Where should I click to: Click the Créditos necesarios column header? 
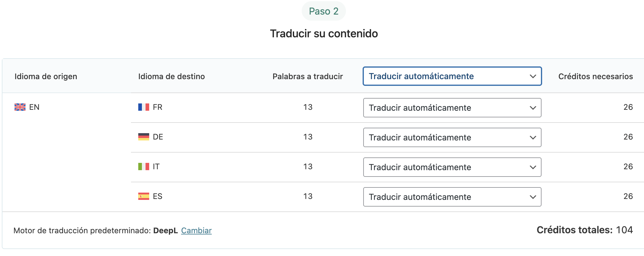click(x=595, y=76)
